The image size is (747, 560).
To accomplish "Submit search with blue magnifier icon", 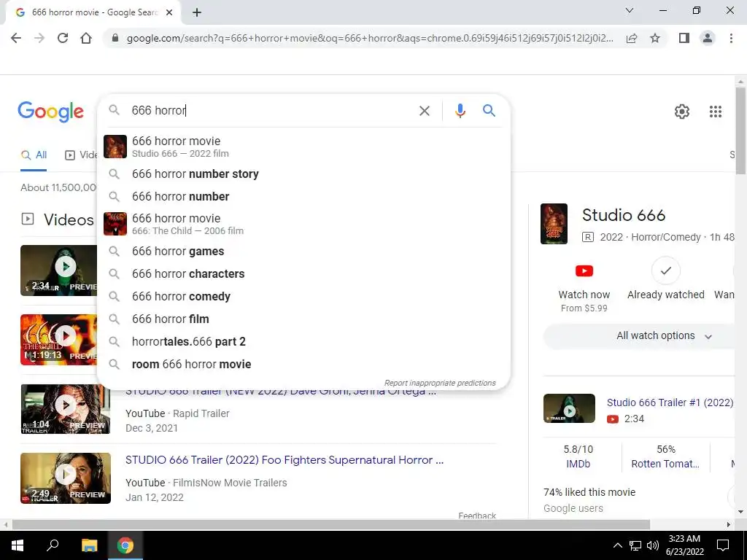I will point(489,111).
